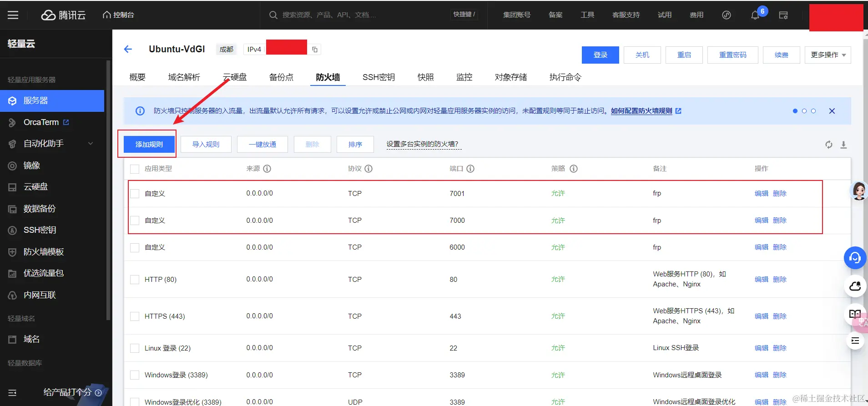This screenshot has height=406, width=868.
Task: Click the window-style icon right of the notification bell
Action: coord(783,15)
